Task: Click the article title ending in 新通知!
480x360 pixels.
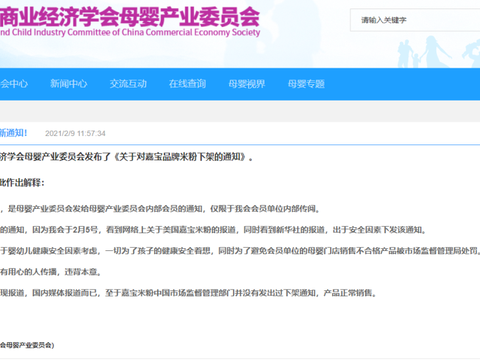Action: click(x=13, y=133)
